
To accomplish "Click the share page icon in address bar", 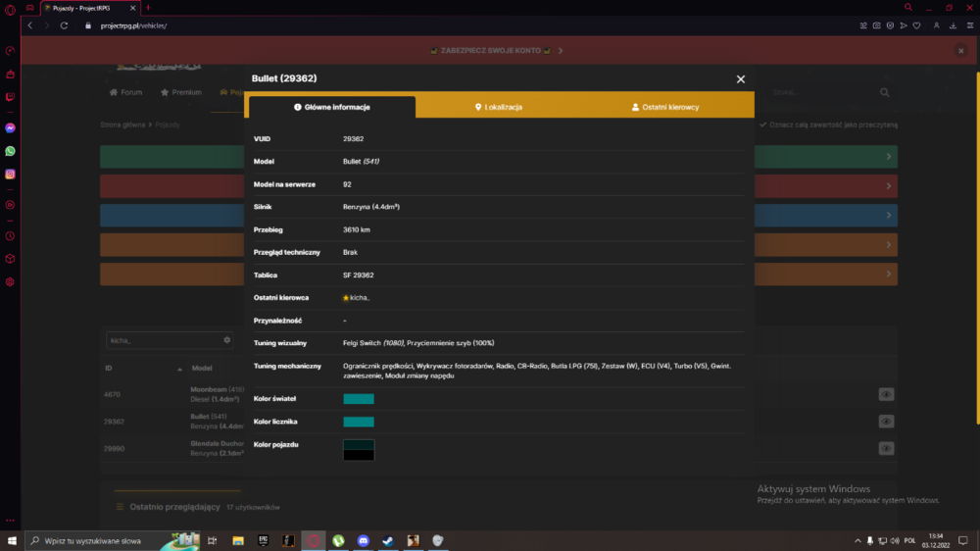I will 863,25.
